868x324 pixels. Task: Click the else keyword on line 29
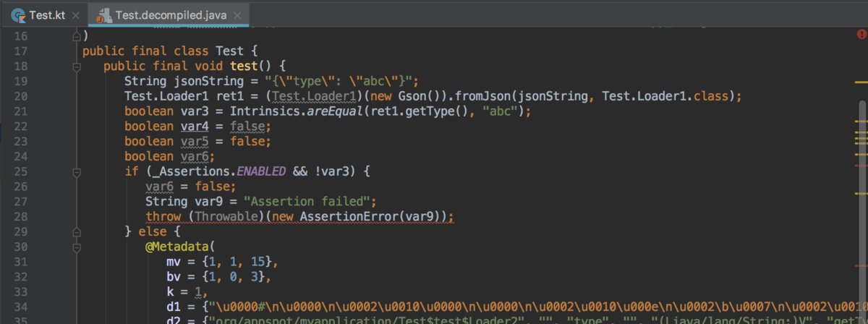(153, 233)
